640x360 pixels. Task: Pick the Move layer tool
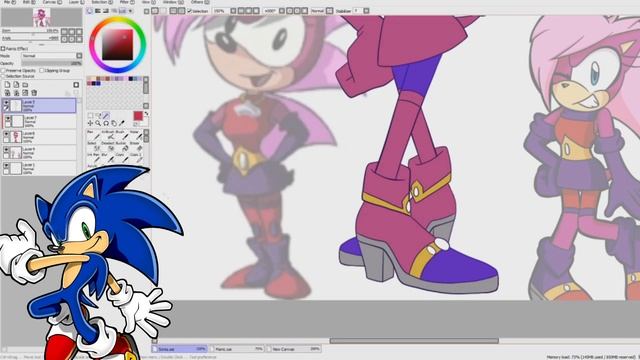click(x=90, y=123)
